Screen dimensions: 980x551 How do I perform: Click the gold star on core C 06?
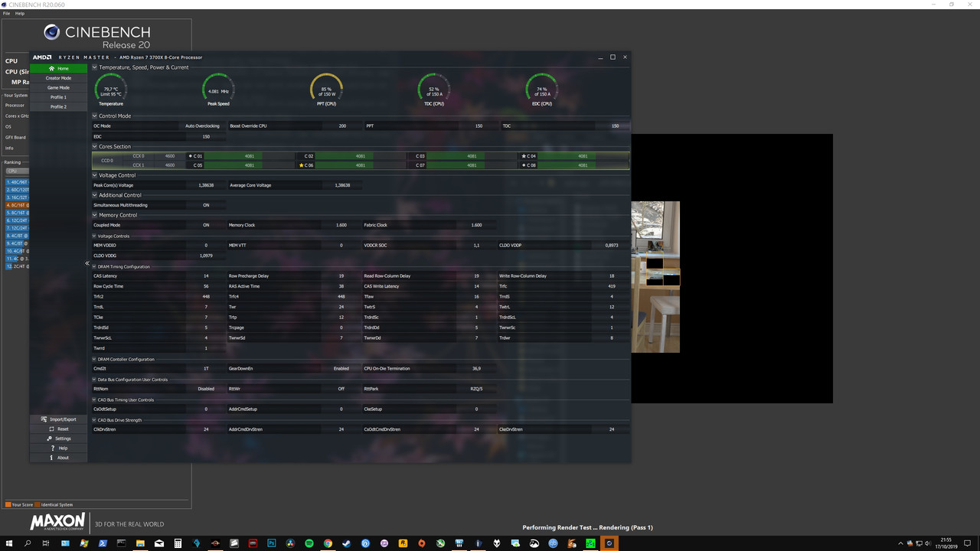click(300, 165)
